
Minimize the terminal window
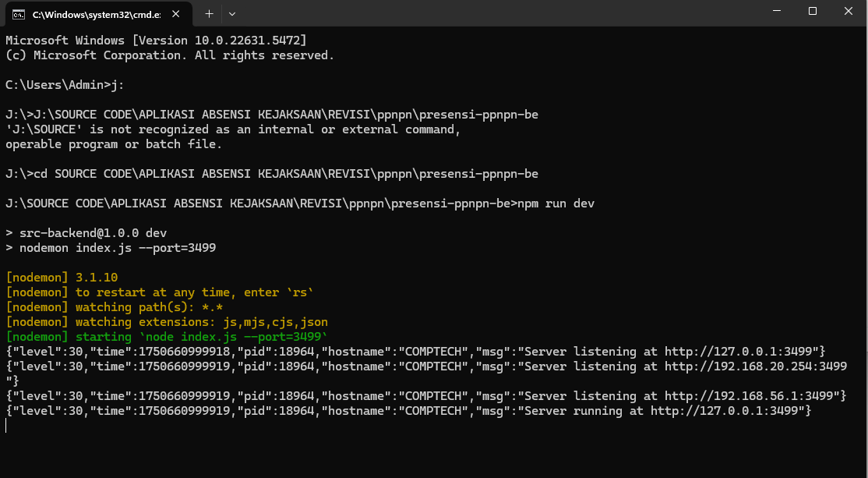777,12
